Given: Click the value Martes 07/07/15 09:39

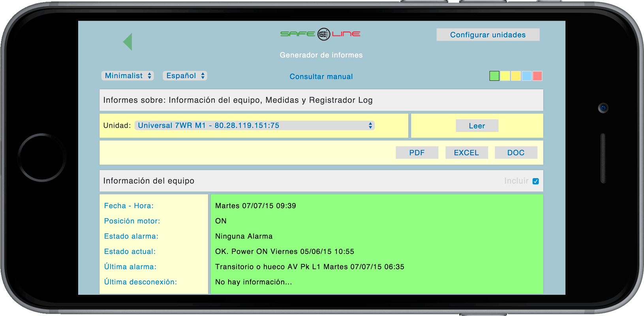Looking at the screenshot, I should click(255, 206).
